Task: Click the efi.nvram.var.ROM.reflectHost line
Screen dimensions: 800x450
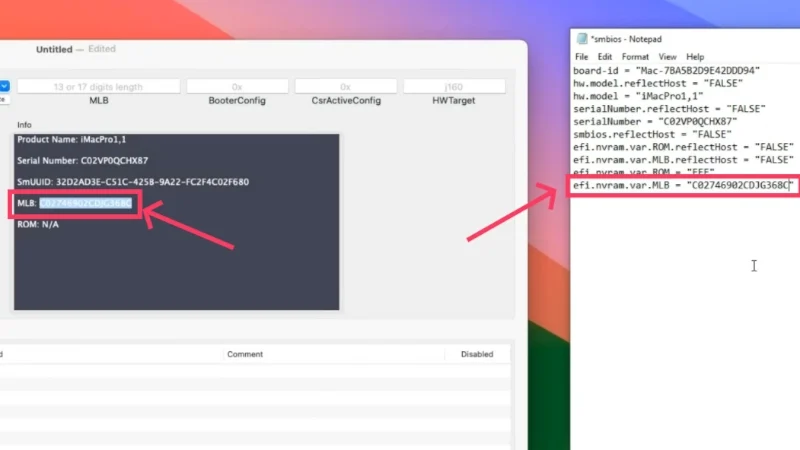Action: click(683, 147)
